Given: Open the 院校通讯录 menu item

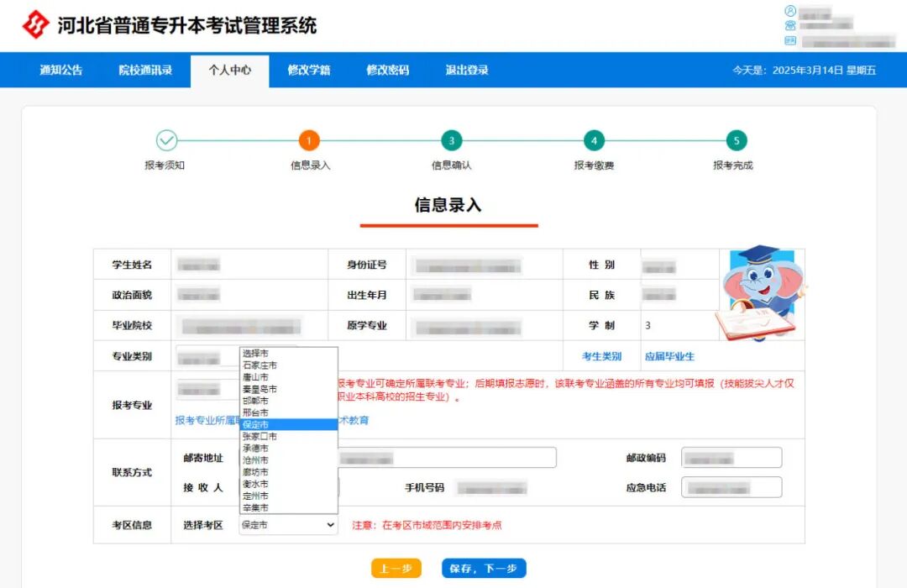Looking at the screenshot, I should click(145, 71).
